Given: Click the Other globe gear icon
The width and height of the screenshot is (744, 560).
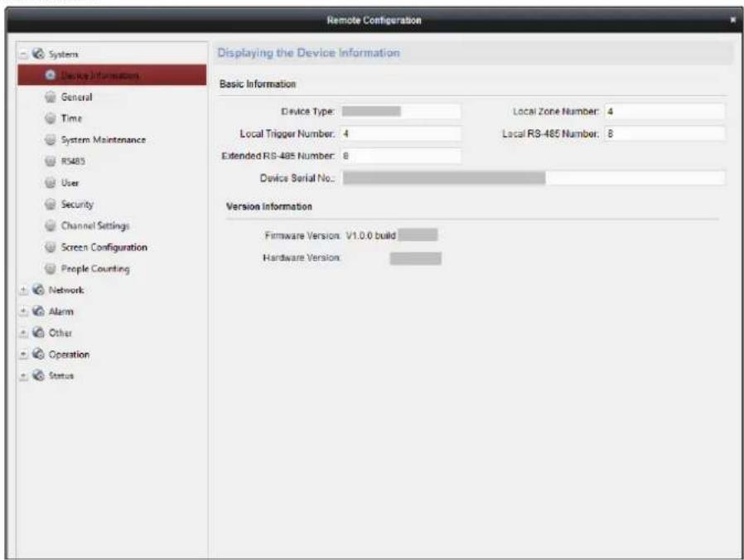Looking at the screenshot, I should coord(38,333).
